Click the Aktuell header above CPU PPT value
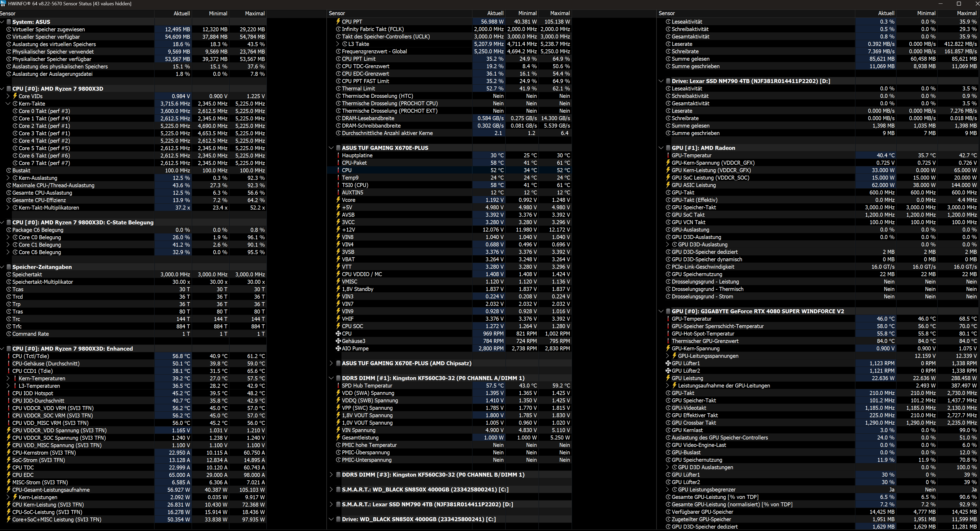980x531 pixels. [x=495, y=13]
